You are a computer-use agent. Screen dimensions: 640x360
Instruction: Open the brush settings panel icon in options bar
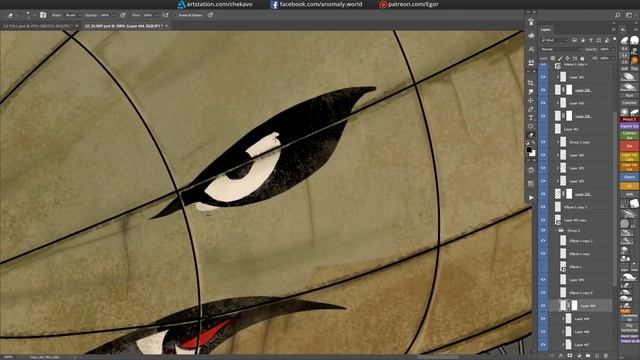(43, 15)
